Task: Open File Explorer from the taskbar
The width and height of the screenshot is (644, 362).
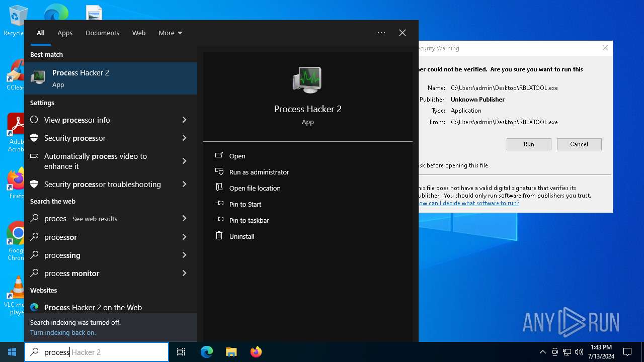Action: (231, 352)
